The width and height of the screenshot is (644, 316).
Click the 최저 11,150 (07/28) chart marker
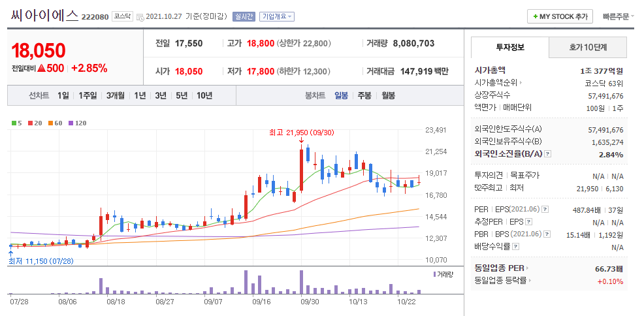pos(42,261)
